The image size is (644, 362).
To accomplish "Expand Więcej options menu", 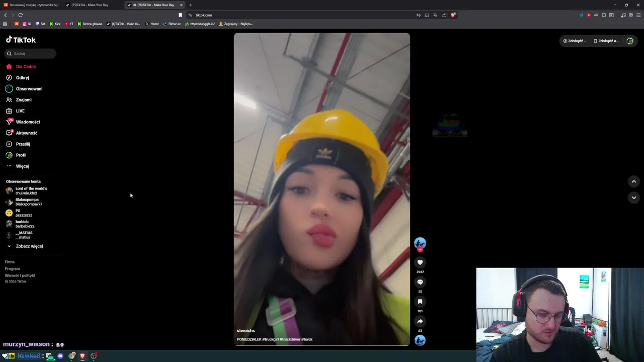I will 18,166.
